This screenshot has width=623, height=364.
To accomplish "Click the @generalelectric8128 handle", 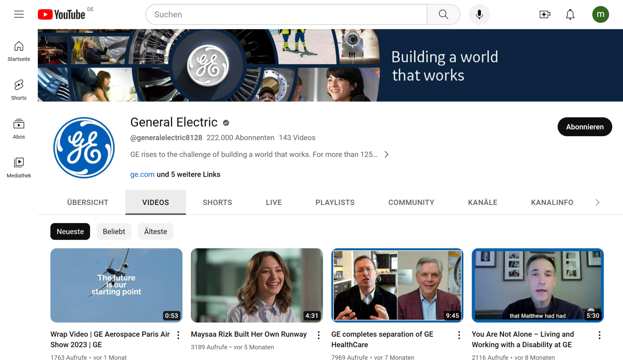I will tap(166, 138).
